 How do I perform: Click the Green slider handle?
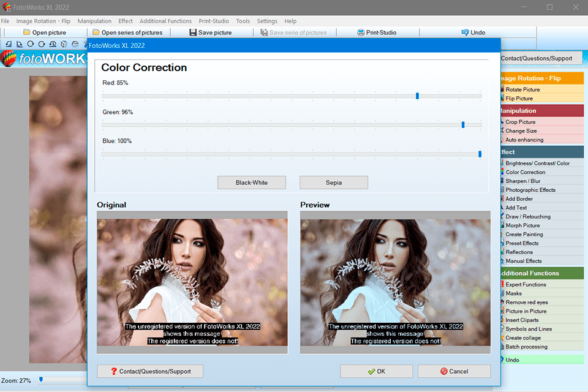tap(463, 125)
